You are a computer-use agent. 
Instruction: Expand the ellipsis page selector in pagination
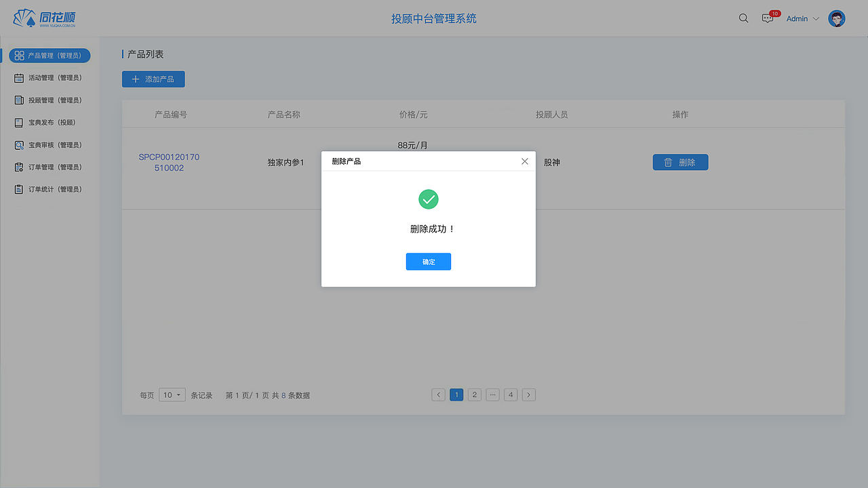[x=492, y=394]
